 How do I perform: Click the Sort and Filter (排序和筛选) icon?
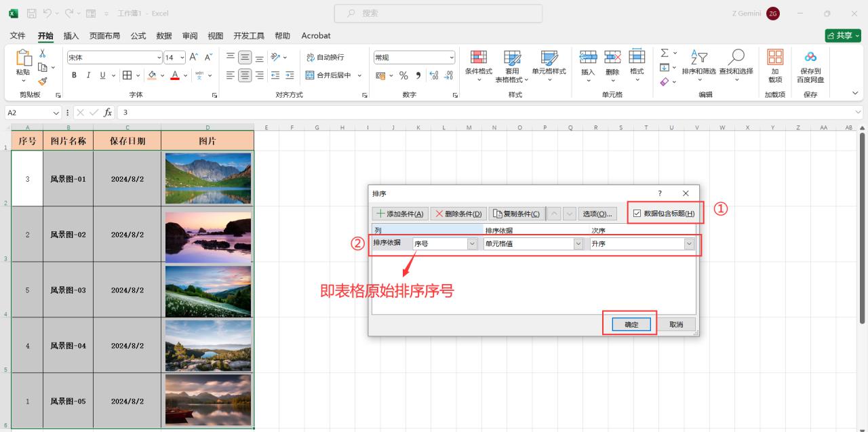[x=698, y=58]
